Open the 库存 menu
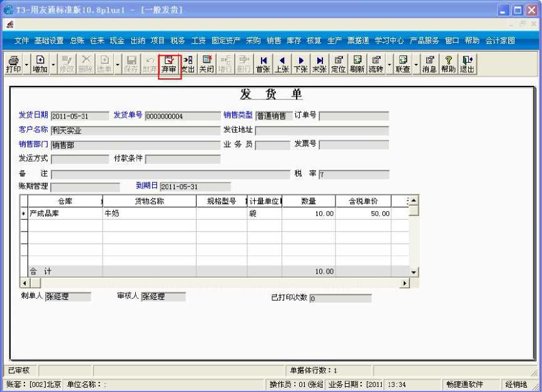This screenshot has width=542, height=392. [x=294, y=41]
